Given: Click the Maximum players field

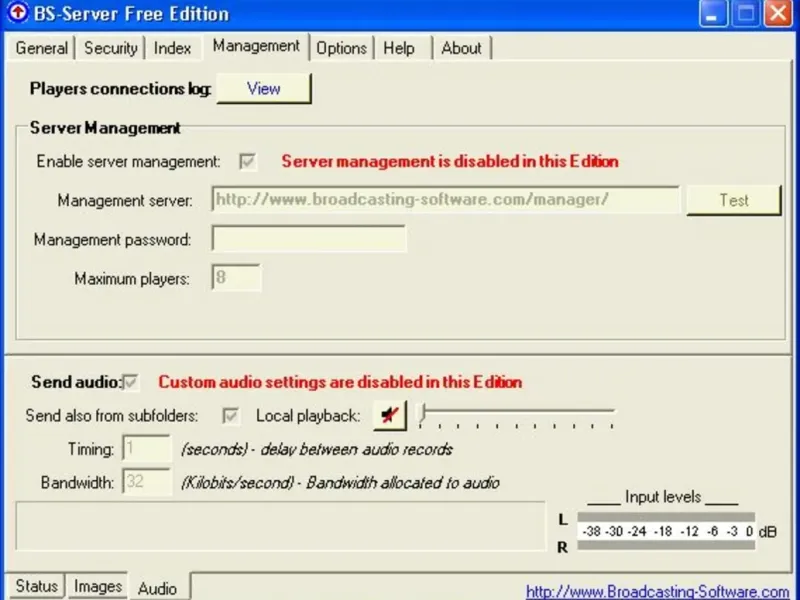Looking at the screenshot, I should (x=236, y=278).
